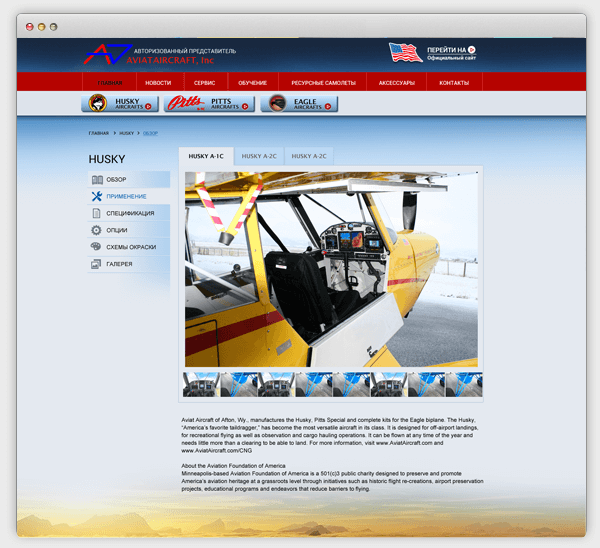
Task: Click the large yellow Husky cockpit photo
Action: point(331,269)
